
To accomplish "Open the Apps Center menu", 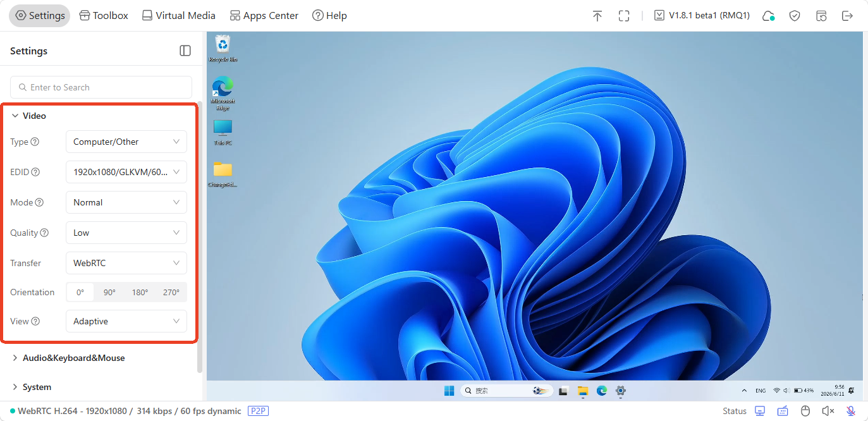I will (x=264, y=16).
